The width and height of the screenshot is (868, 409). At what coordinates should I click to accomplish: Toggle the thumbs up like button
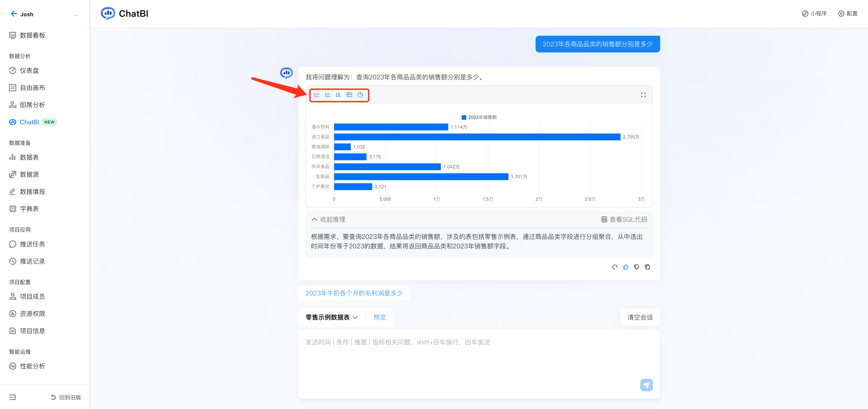[x=625, y=267]
